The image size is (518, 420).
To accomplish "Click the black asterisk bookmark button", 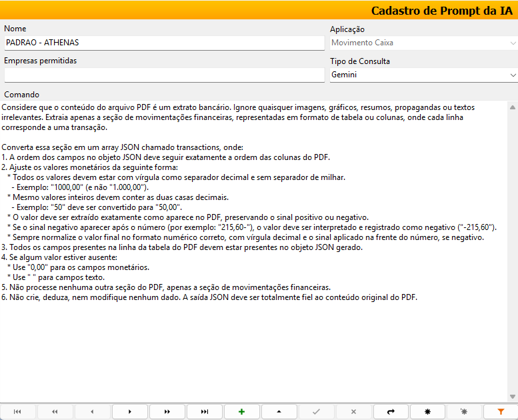I will point(427,412).
